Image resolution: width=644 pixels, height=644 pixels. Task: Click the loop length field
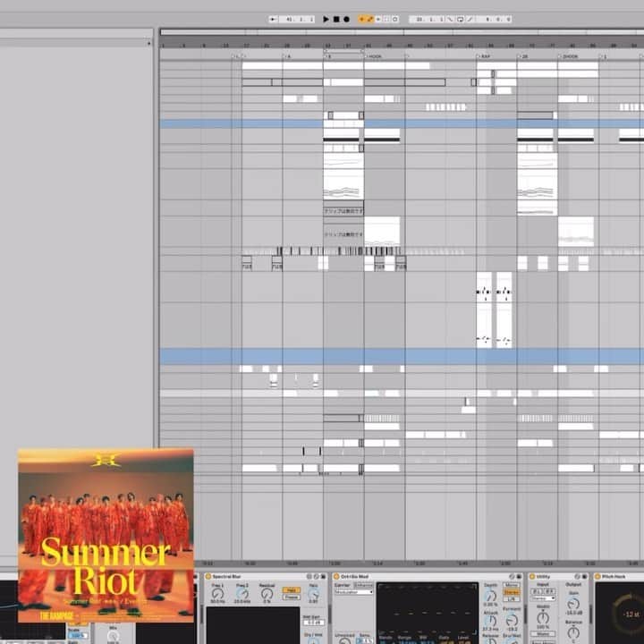point(493,19)
